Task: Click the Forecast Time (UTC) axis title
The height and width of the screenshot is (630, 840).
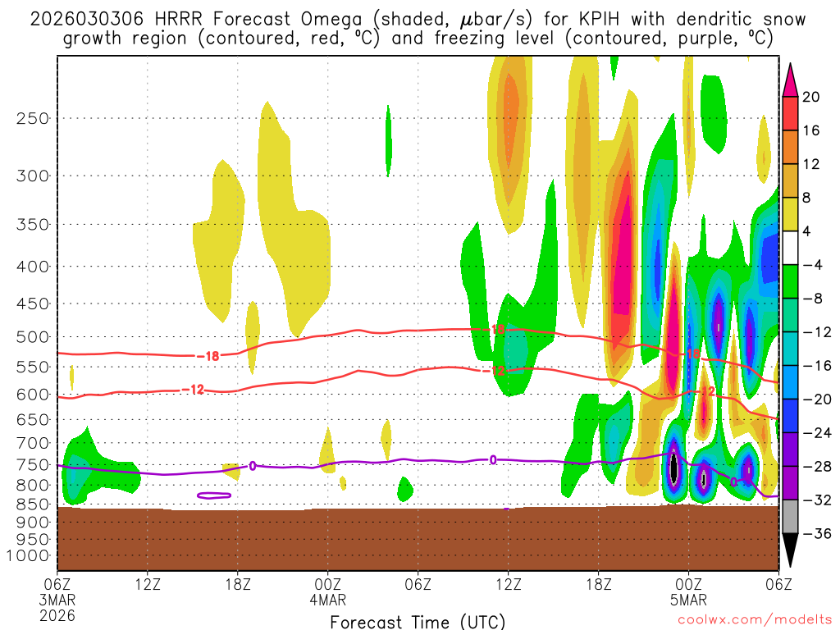Action: pos(418,622)
